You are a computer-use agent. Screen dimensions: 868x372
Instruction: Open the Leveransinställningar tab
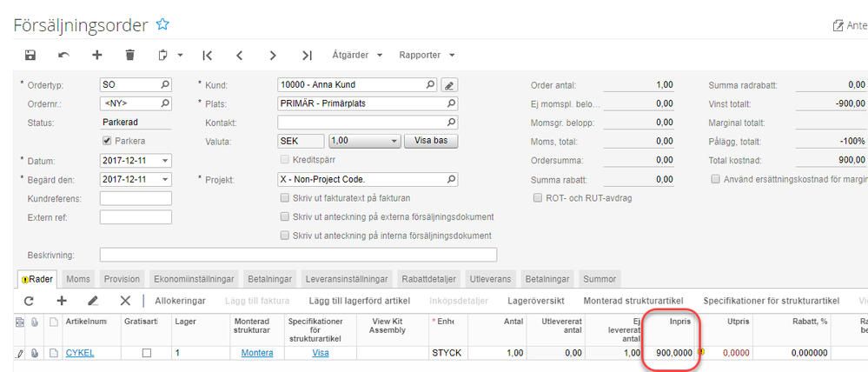348,279
